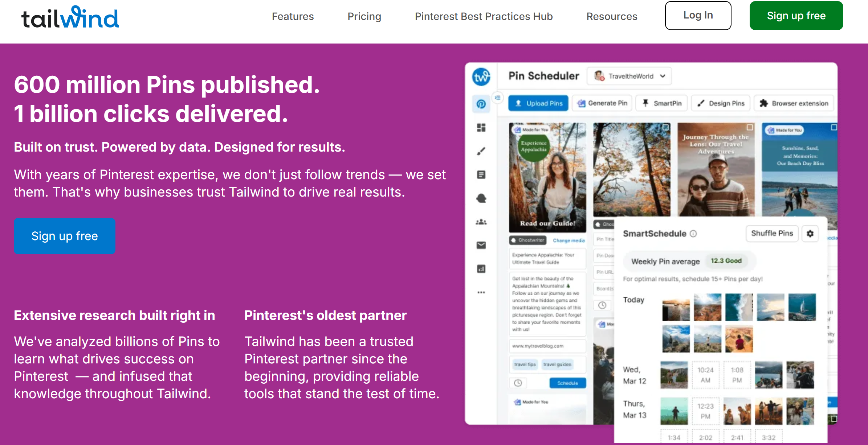868x445 pixels.
Task: Open the three-dots more menu in sidebar
Action: 481,292
